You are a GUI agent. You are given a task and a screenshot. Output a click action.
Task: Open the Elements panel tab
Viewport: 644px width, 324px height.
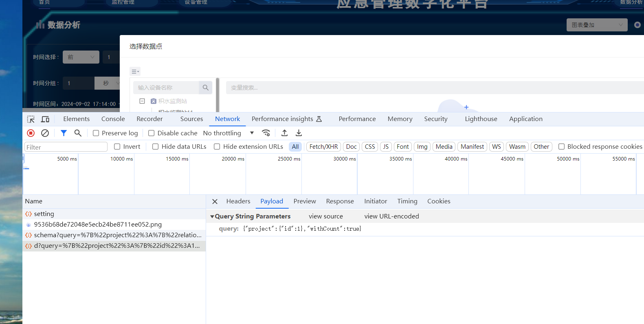(77, 119)
